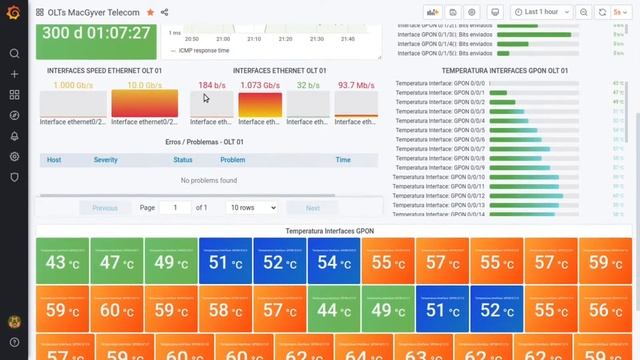Save the dashboard using disk icon
640x360 pixels.
(453, 12)
